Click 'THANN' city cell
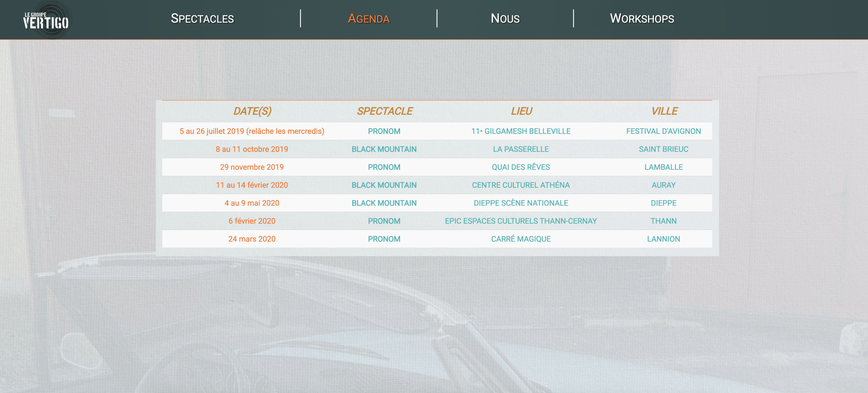Image resolution: width=868 pixels, height=393 pixels. [x=664, y=221]
